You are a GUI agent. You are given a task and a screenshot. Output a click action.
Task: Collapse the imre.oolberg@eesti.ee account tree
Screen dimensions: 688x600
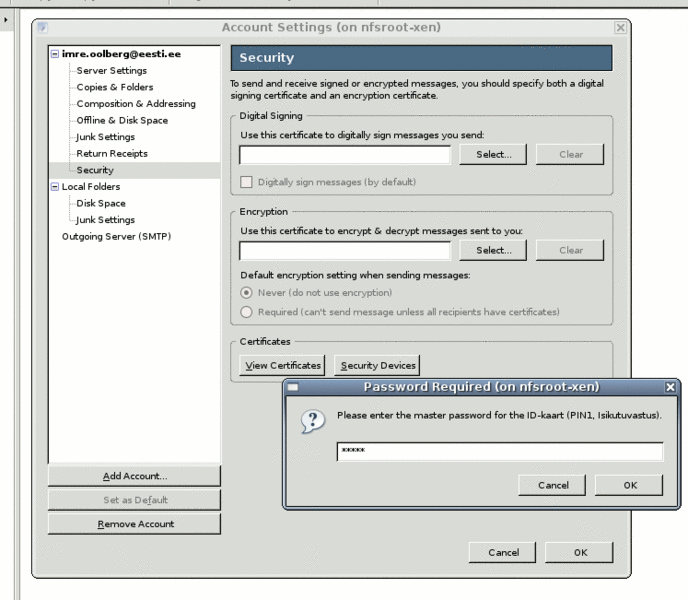[x=54, y=54]
